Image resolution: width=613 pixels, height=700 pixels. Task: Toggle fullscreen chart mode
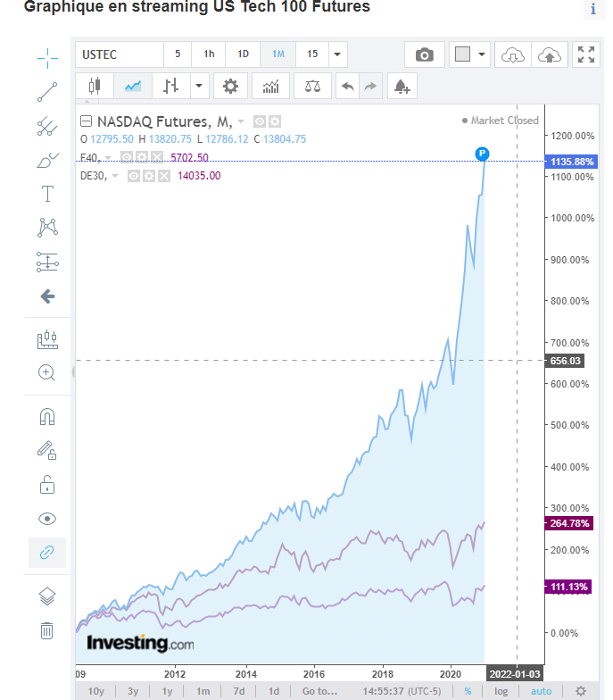click(586, 54)
